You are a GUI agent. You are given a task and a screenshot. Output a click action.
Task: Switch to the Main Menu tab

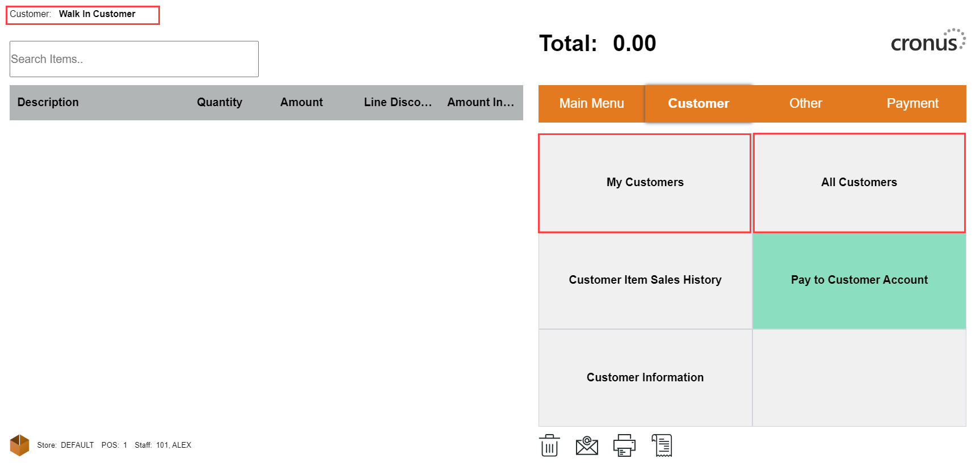click(591, 103)
